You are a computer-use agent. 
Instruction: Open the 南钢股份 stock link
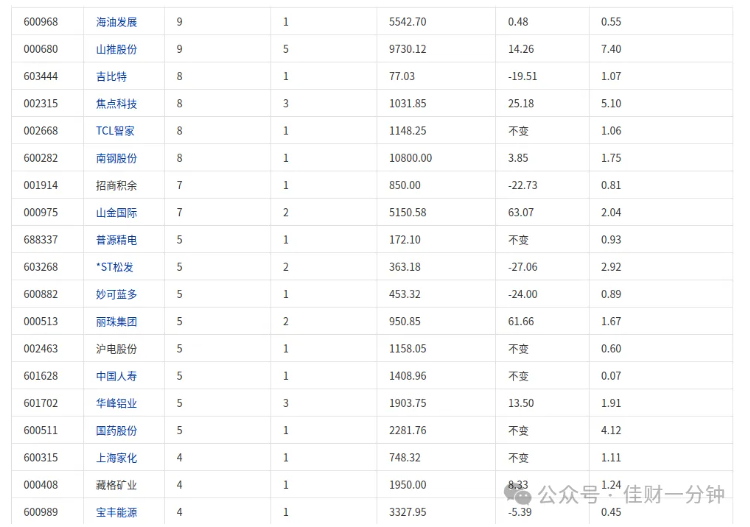coord(116,158)
